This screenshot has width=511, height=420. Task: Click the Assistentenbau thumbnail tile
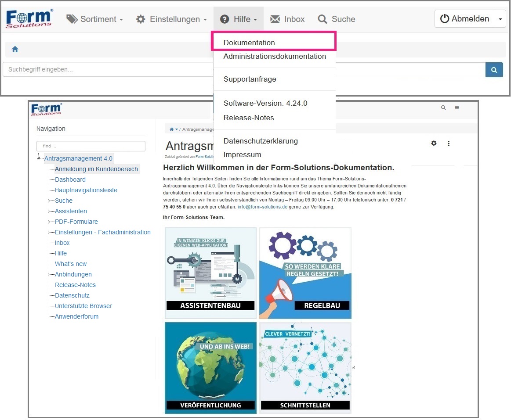coord(210,273)
